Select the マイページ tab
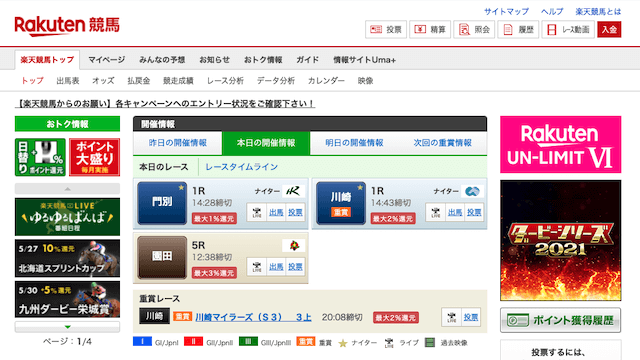 coord(107,60)
